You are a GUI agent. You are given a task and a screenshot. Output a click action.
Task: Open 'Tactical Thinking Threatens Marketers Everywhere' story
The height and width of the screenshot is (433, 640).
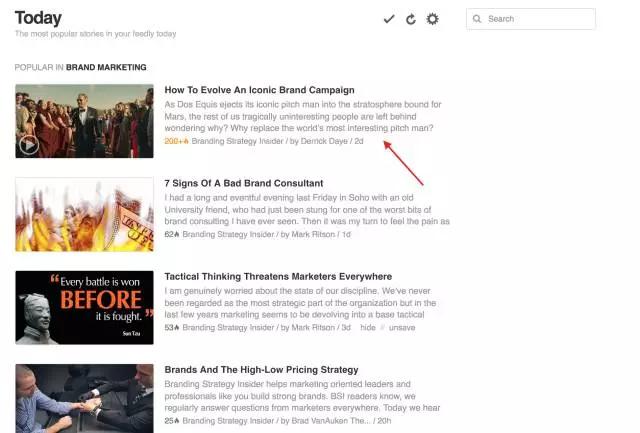277,276
